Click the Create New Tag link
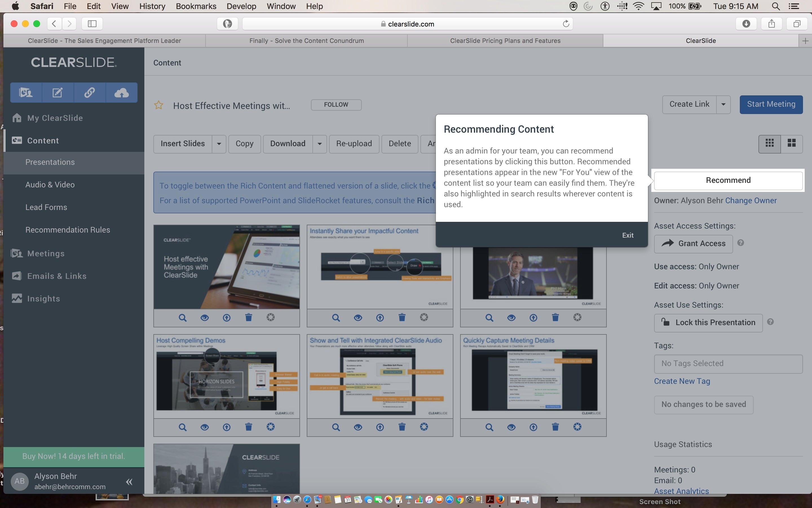The image size is (812, 508). pos(682,381)
